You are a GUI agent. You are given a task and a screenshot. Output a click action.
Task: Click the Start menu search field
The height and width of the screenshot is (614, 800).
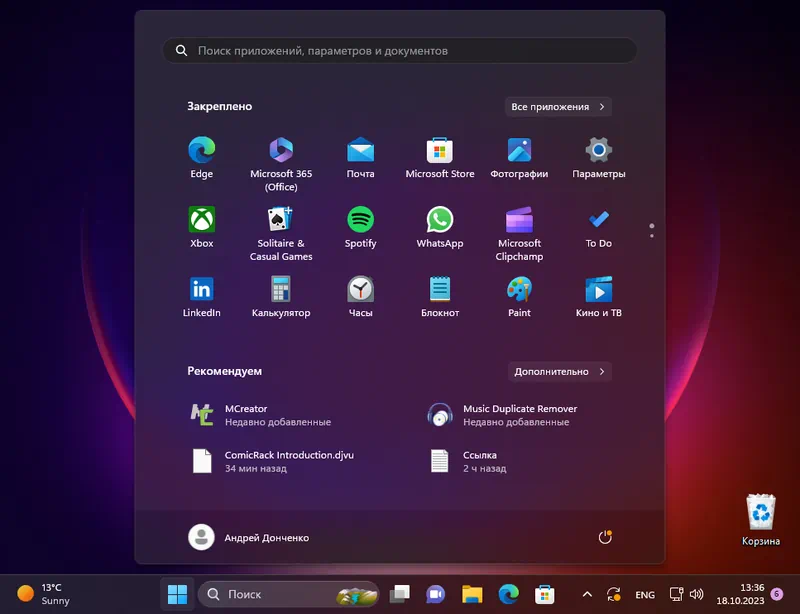tap(399, 51)
